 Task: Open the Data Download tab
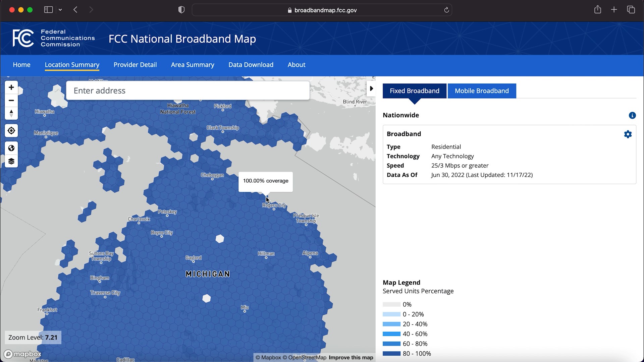pyautogui.click(x=251, y=65)
